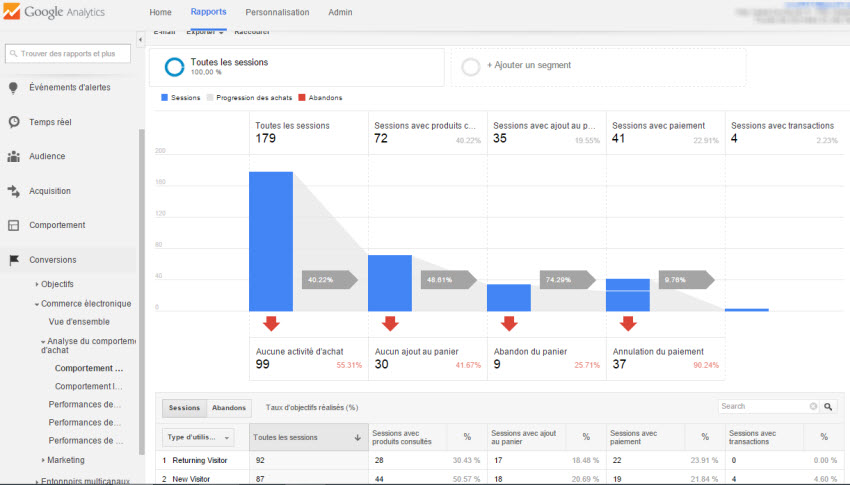Click red abandon arrow for Annulation du paiement

tap(628, 324)
